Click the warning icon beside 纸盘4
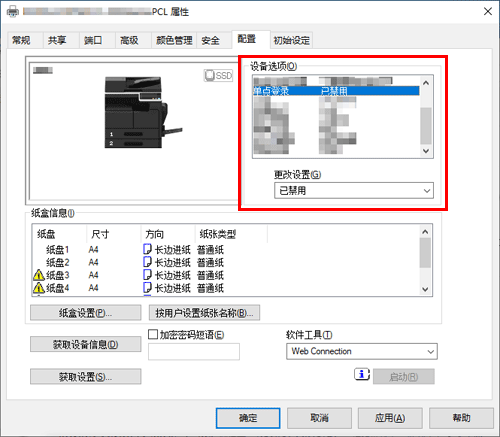 pyautogui.click(x=39, y=288)
